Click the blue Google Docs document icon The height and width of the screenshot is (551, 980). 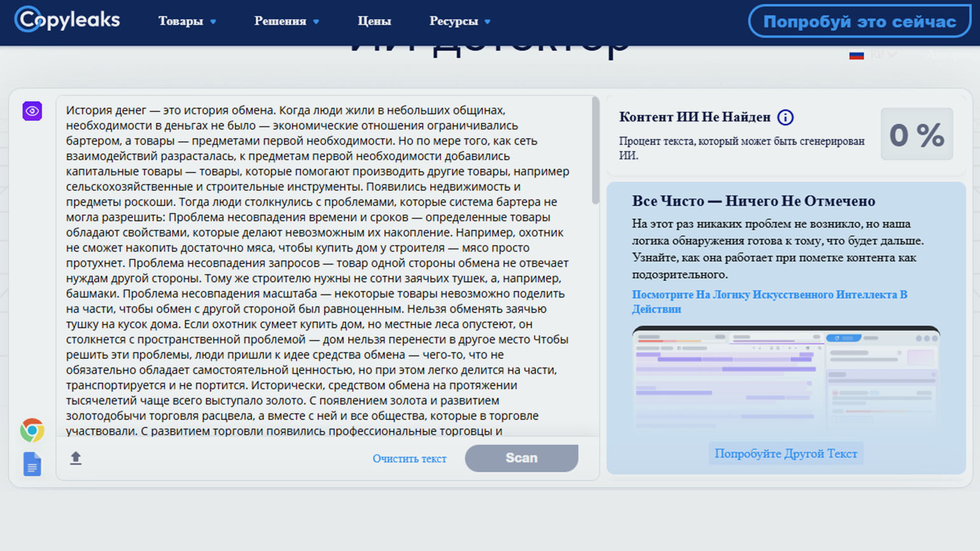pyautogui.click(x=32, y=464)
